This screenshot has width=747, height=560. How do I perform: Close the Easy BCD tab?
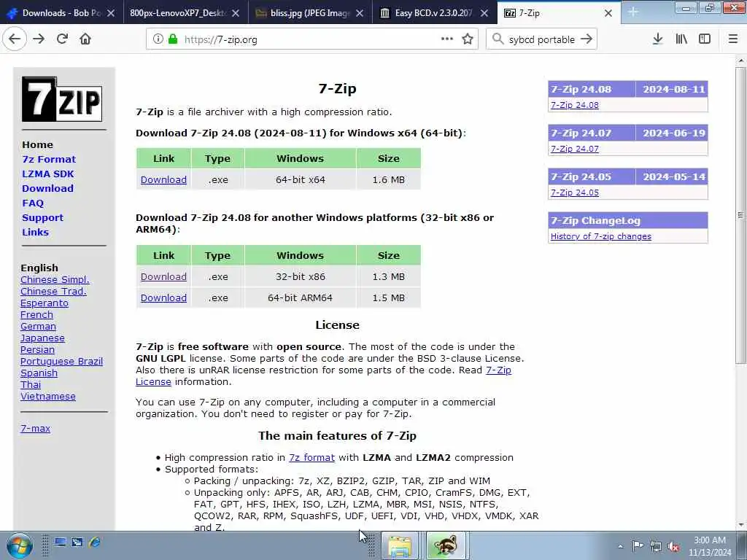(484, 13)
